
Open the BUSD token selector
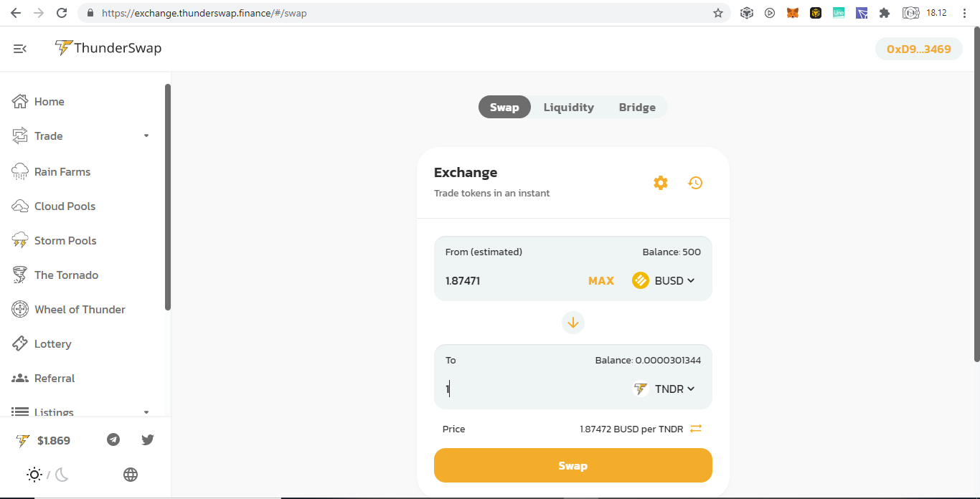664,280
